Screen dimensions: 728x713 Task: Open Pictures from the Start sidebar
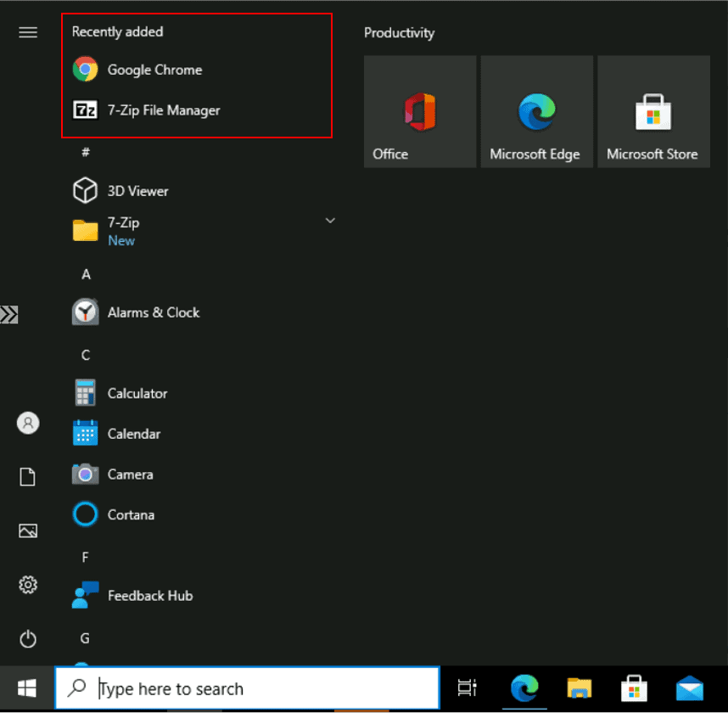[x=28, y=531]
